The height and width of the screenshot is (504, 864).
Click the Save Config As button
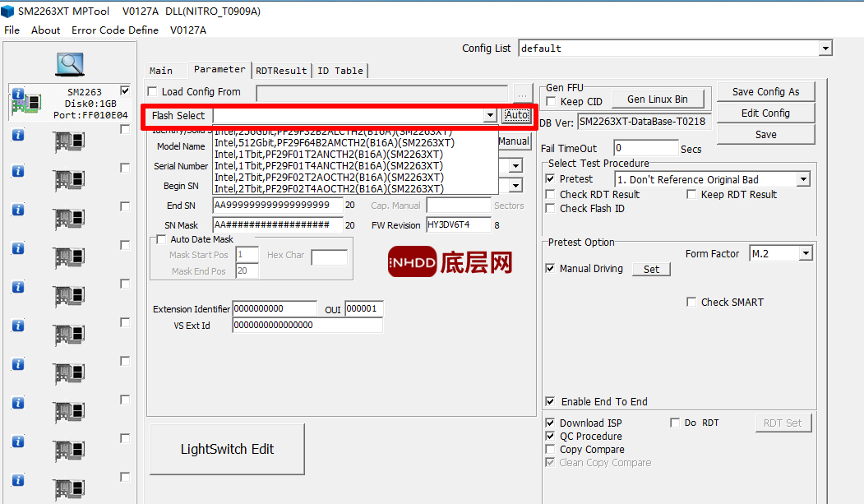click(x=765, y=92)
